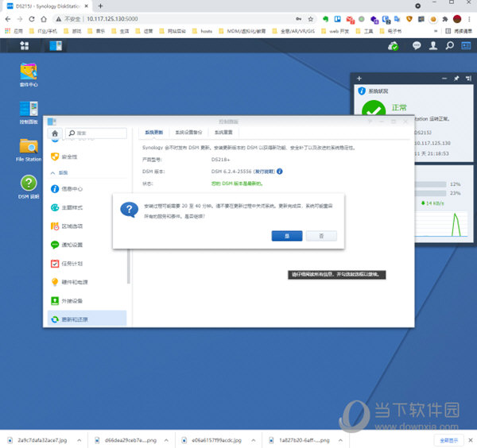Screen dimensions: 477x448
Task: Expand options for 1a827b20-6aff png download
Action: point(340,440)
